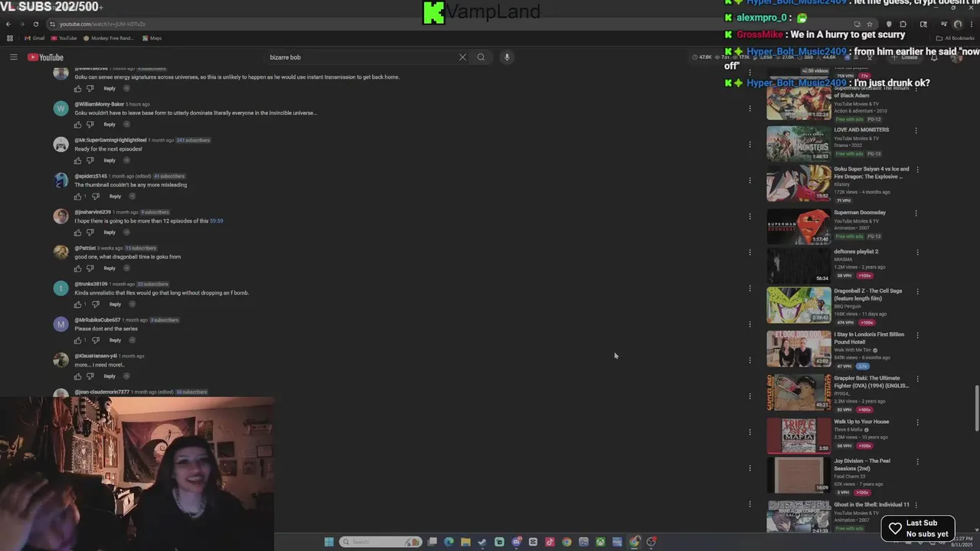The height and width of the screenshot is (551, 980).
Task: Go to the YouTube home logo
Action: click(46, 57)
